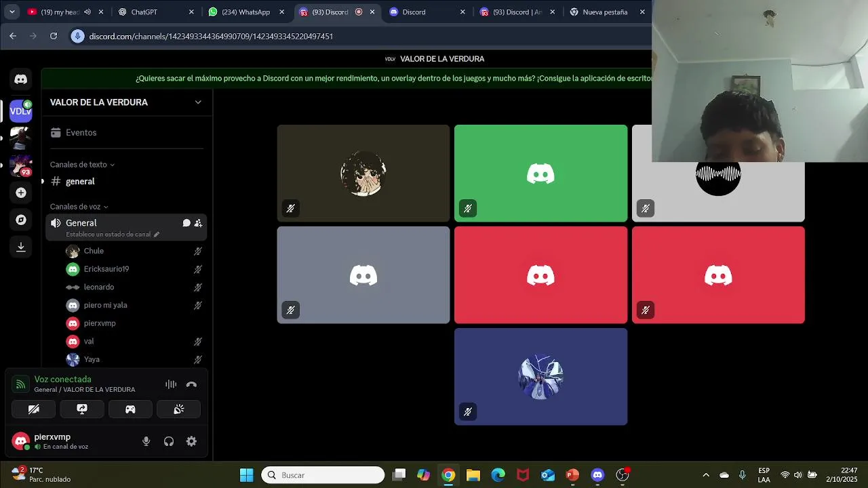Click the desktop app promotion banner
The image size is (868, 488).
(393, 79)
